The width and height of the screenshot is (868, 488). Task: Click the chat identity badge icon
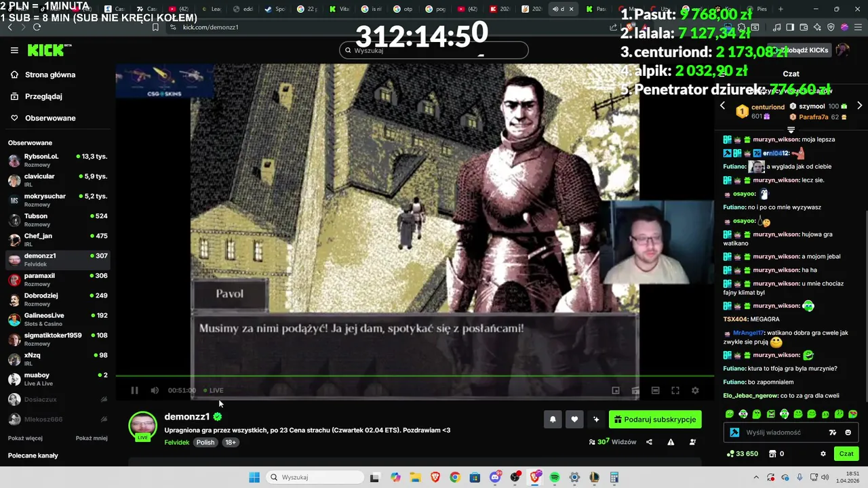(734, 432)
